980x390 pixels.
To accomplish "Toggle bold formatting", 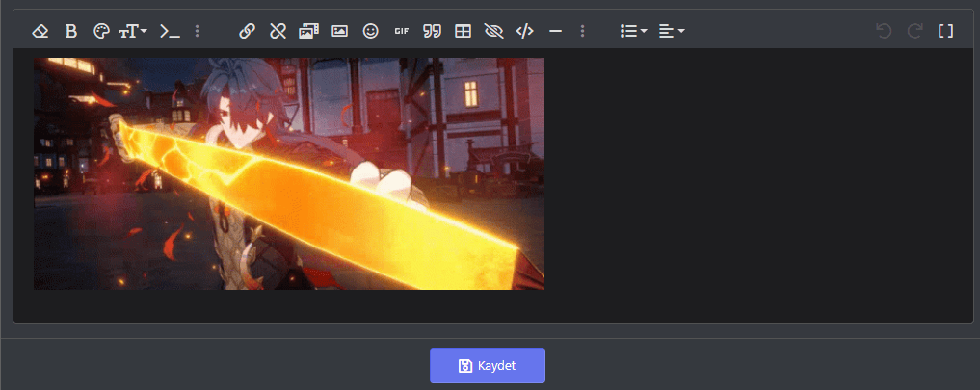I will coord(71,31).
